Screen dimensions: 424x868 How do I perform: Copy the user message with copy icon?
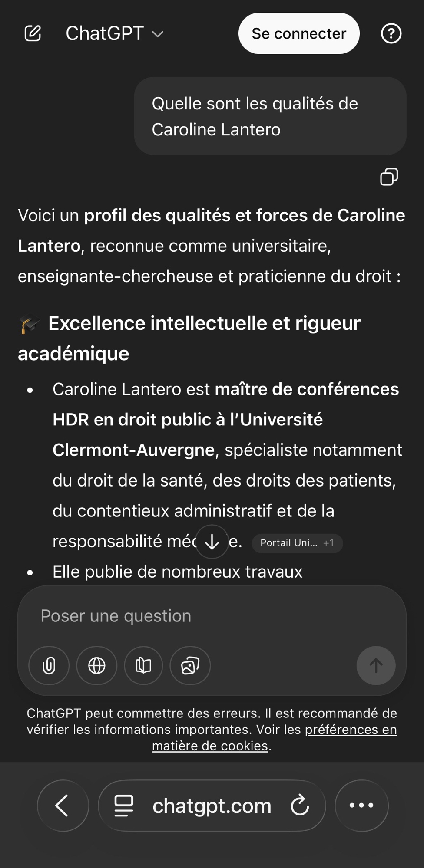click(389, 177)
